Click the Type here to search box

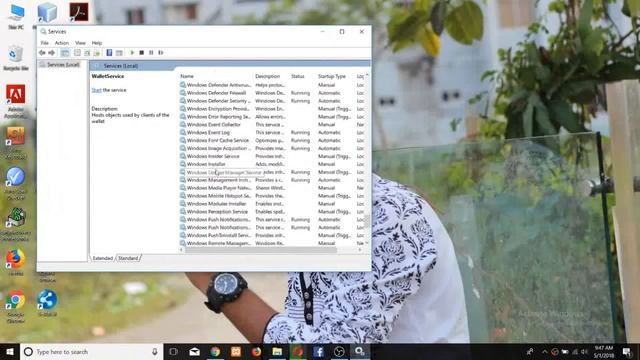click(91, 352)
